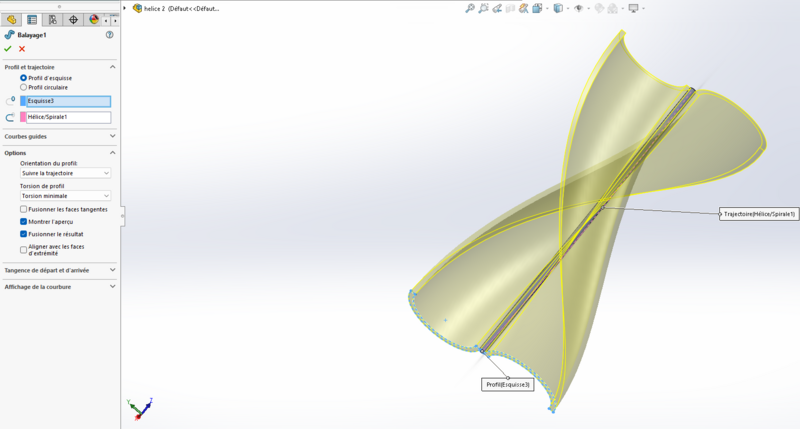
Task: Click the Esquisse3 profile selection box
Action: click(x=68, y=101)
